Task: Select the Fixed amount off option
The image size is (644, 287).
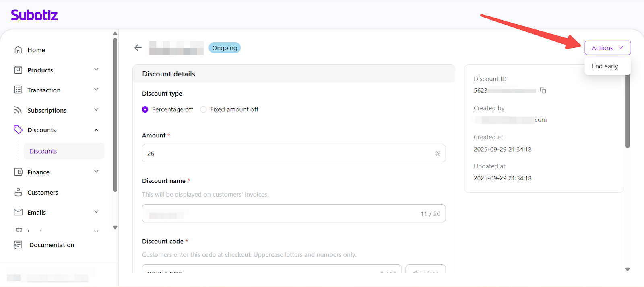Action: 204,109
